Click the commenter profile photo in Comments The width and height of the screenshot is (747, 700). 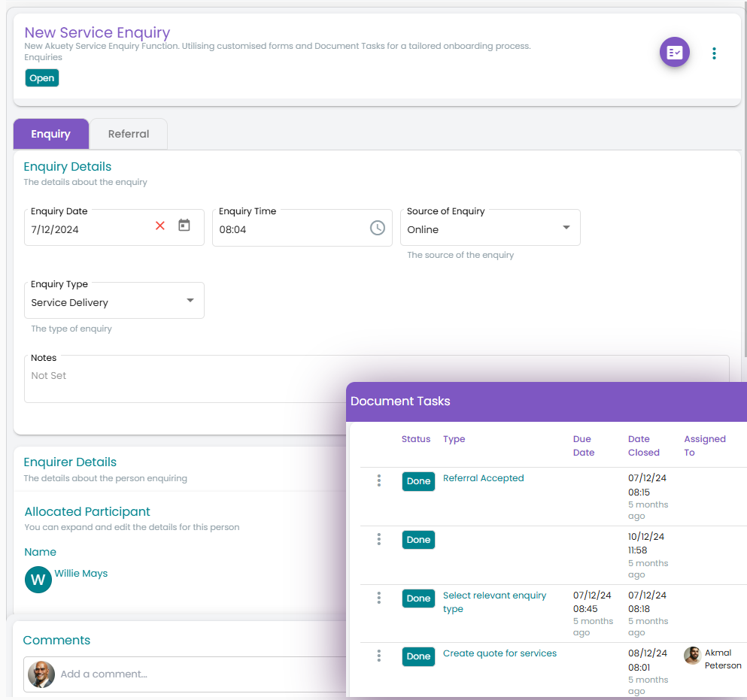tap(41, 674)
